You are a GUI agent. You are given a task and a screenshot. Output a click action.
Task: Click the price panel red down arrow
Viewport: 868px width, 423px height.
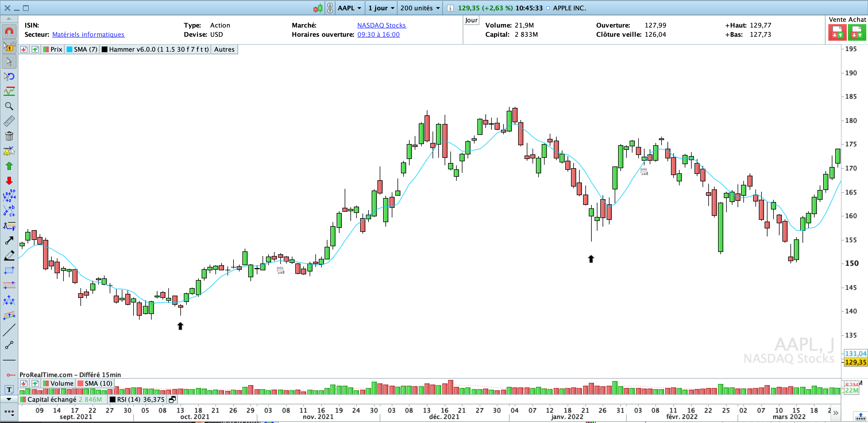click(x=24, y=50)
